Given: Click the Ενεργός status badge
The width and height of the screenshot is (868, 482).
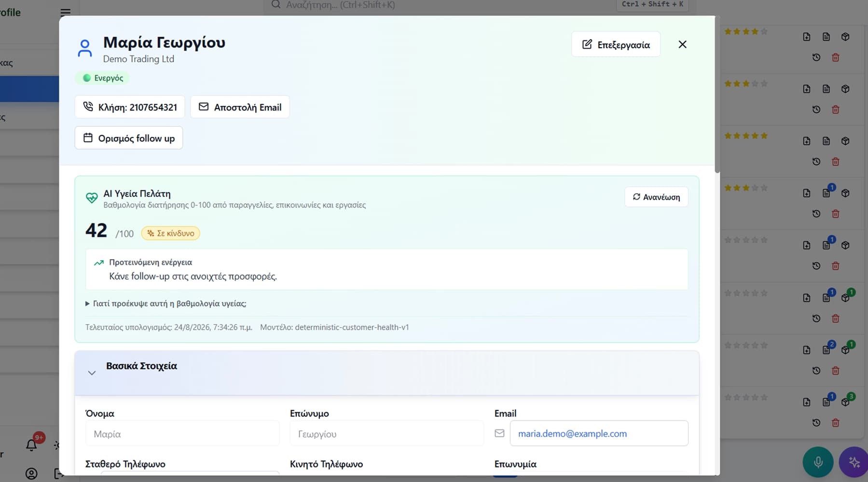Looking at the screenshot, I should pos(102,78).
